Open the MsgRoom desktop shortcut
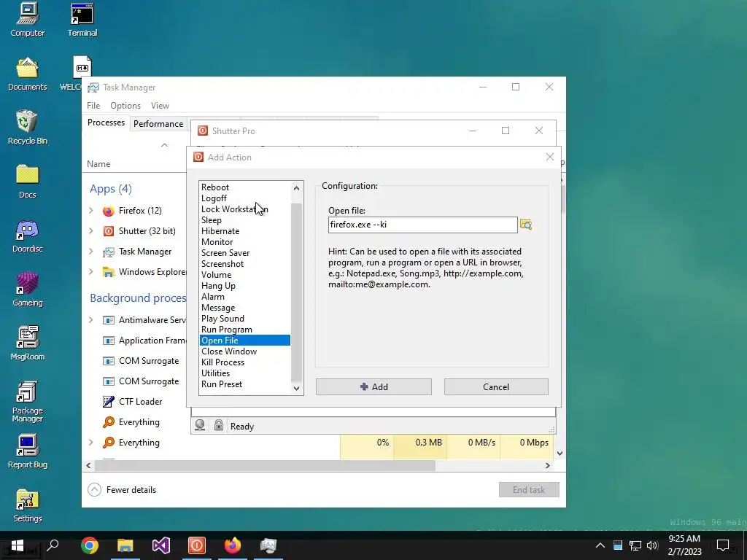Screen dimensions: 747x560 point(28,343)
